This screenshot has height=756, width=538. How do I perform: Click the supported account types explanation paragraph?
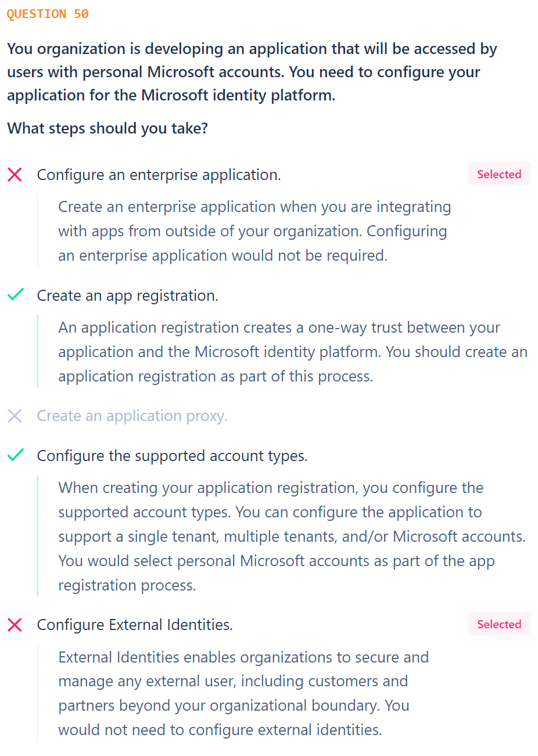[292, 537]
